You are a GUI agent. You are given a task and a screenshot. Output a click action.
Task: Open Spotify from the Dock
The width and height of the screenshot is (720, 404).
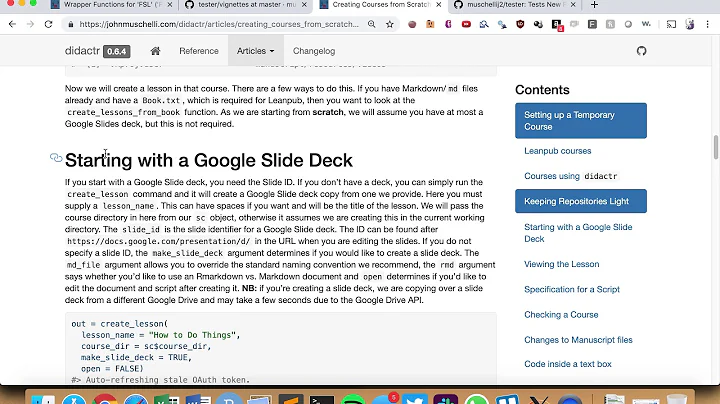(x=353, y=399)
